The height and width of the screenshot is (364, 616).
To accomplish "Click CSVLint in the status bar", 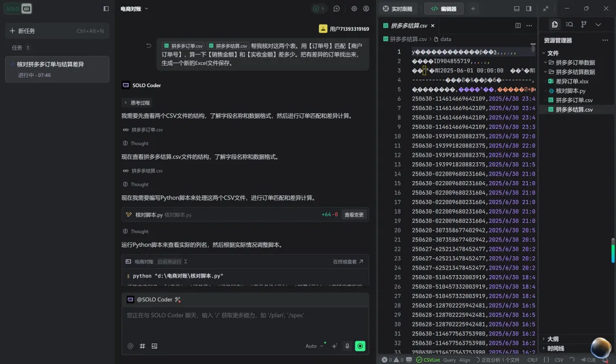I will [428, 359].
